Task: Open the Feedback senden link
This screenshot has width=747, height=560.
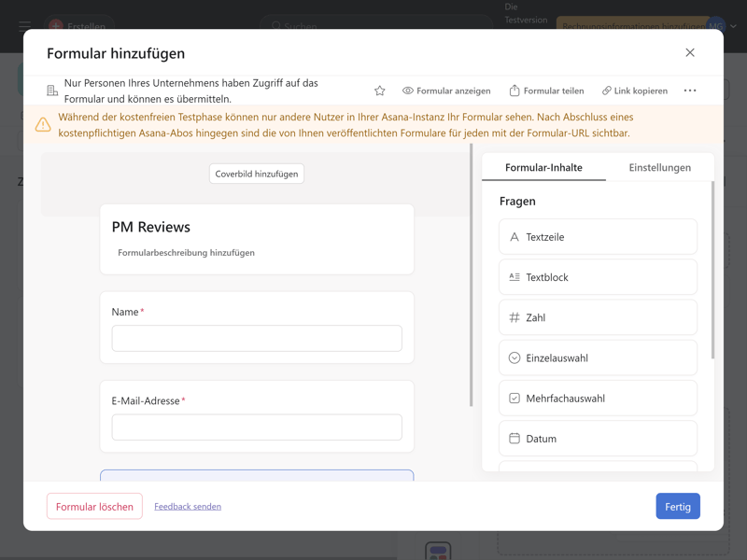Action: click(188, 507)
